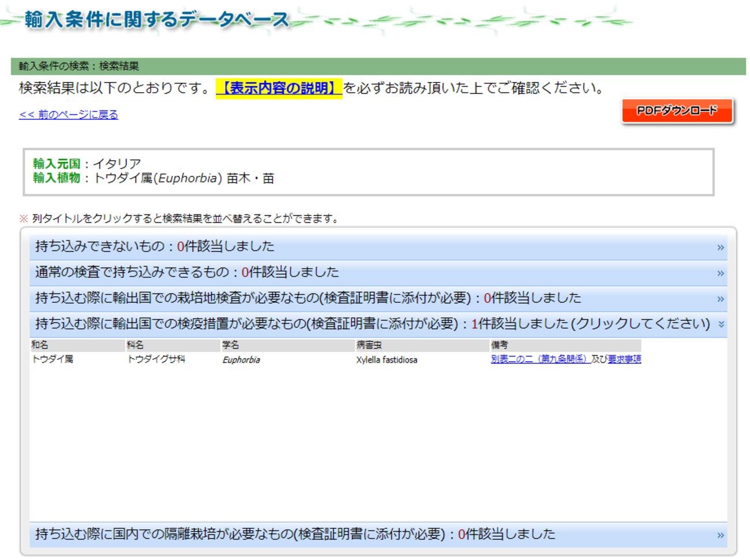This screenshot has height=560, width=750.
Task: Expand the 通常の検査で持ち込みできるもの section header
Action: tap(378, 273)
